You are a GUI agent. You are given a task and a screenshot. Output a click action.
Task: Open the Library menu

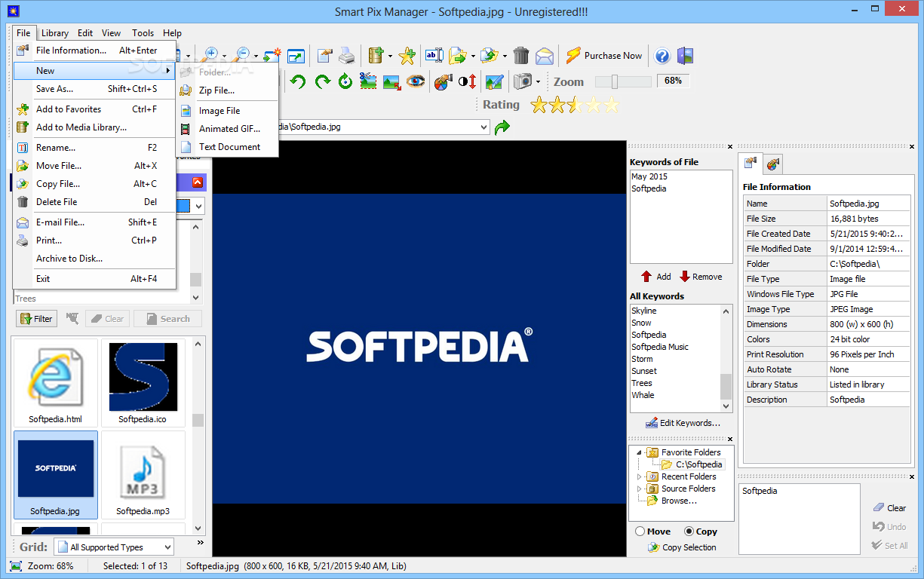click(54, 33)
